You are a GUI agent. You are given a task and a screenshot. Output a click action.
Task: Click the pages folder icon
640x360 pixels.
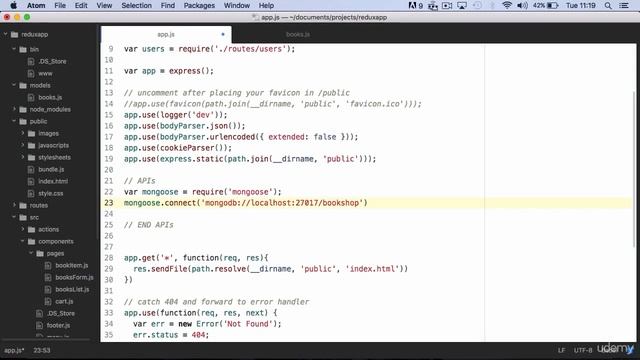point(40,253)
